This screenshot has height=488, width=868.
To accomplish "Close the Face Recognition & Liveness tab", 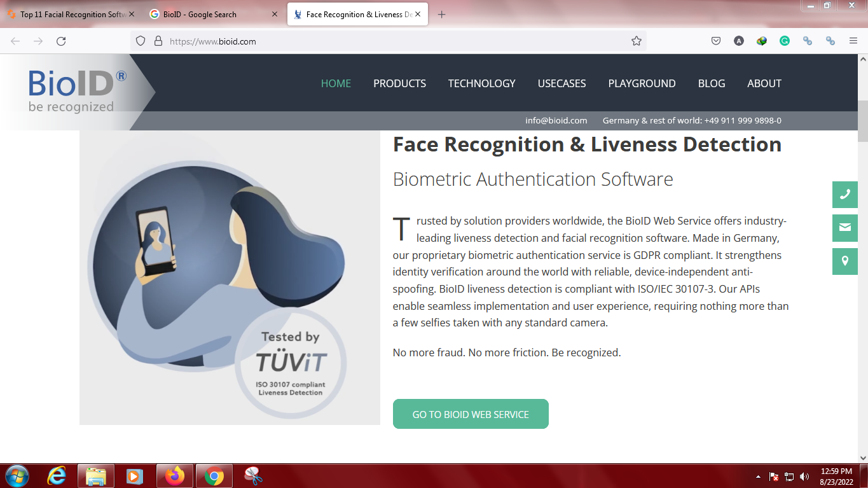I will click(x=417, y=14).
